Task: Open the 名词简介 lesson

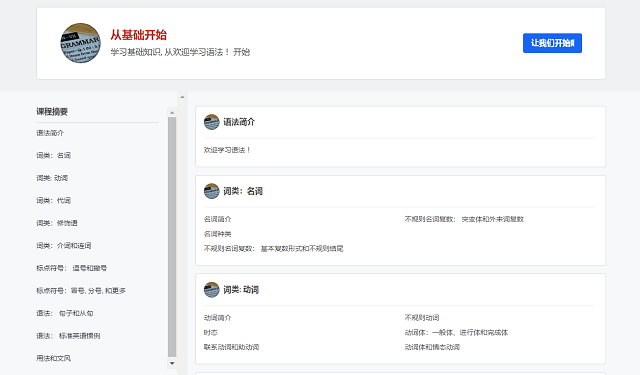Action: pos(218,219)
